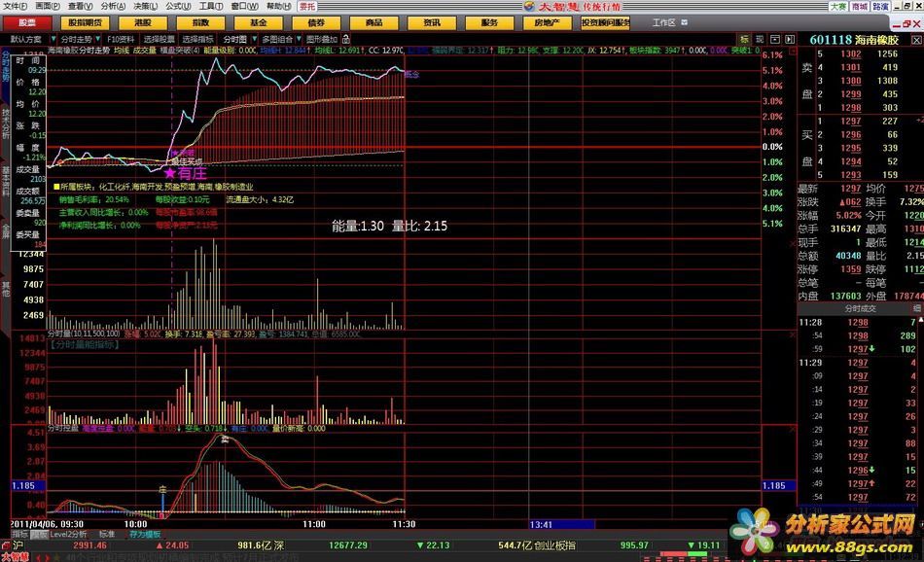Click the 委托 trading button
Screen dimensions: 924x562
pyautogui.click(x=306, y=6)
